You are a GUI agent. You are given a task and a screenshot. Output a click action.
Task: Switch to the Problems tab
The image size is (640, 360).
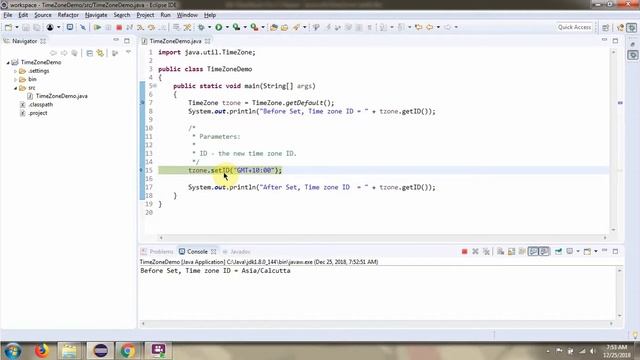[x=158, y=252]
